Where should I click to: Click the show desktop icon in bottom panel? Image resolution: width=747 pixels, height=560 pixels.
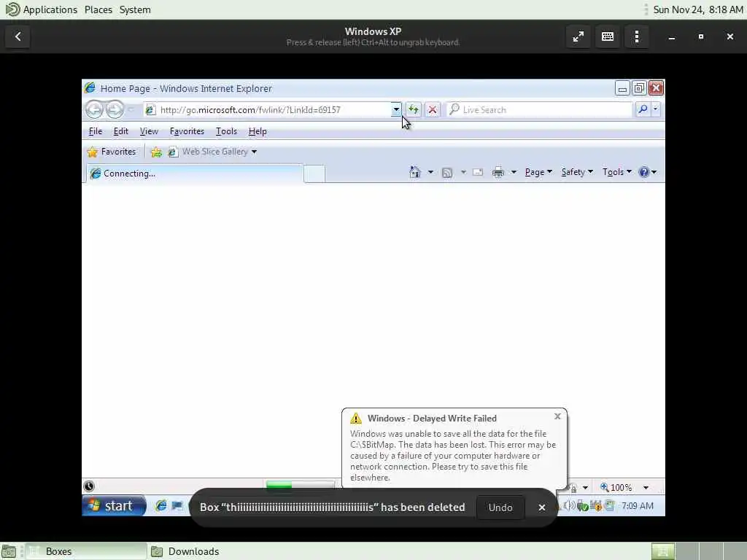pyautogui.click(x=9, y=552)
